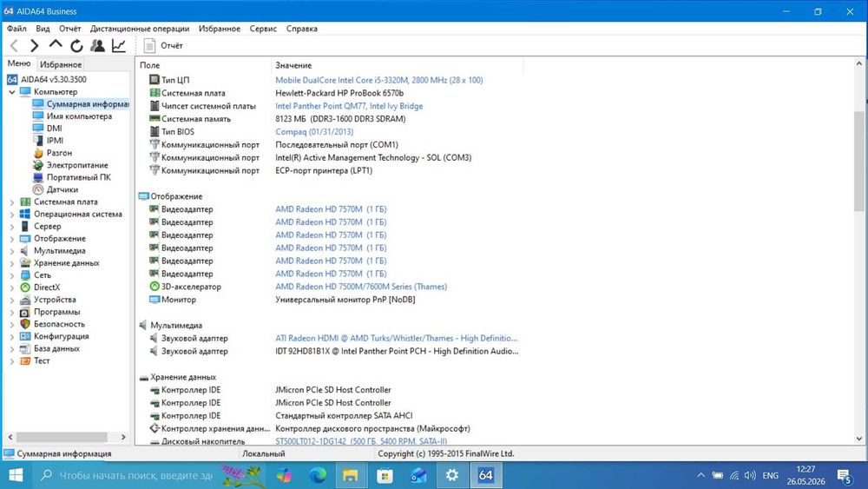The image size is (868, 489).
Task: Expand the Хранение данных tree node
Action: point(12,263)
